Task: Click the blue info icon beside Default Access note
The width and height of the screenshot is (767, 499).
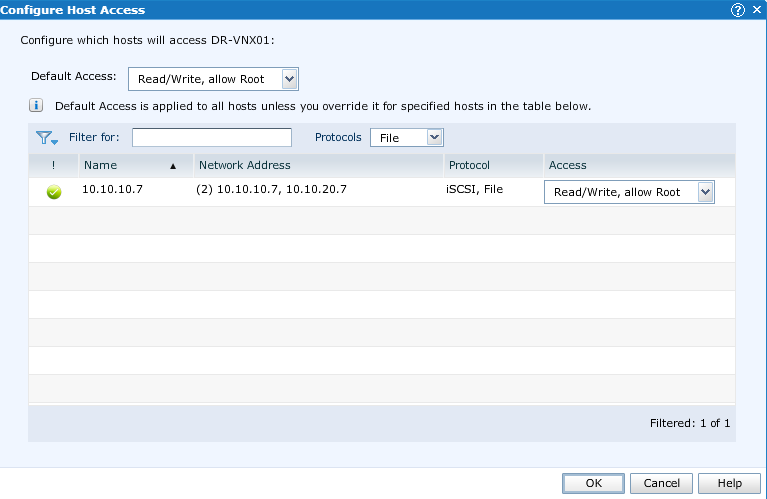Action: tap(36, 105)
